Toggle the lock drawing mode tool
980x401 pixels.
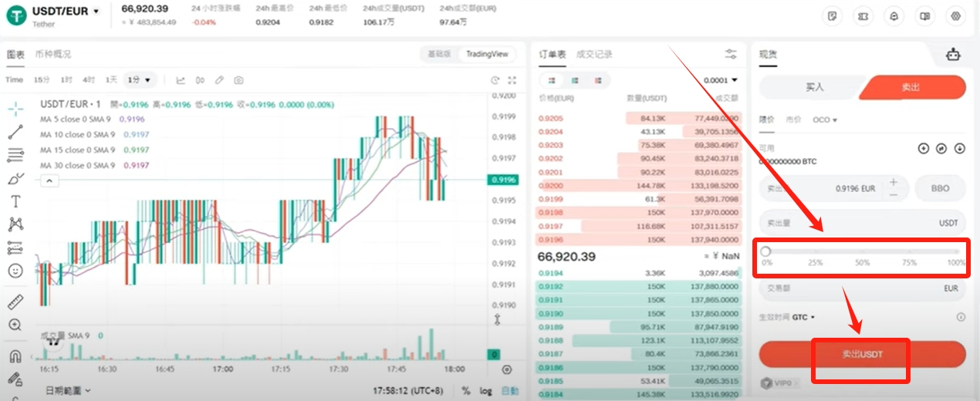(x=15, y=379)
